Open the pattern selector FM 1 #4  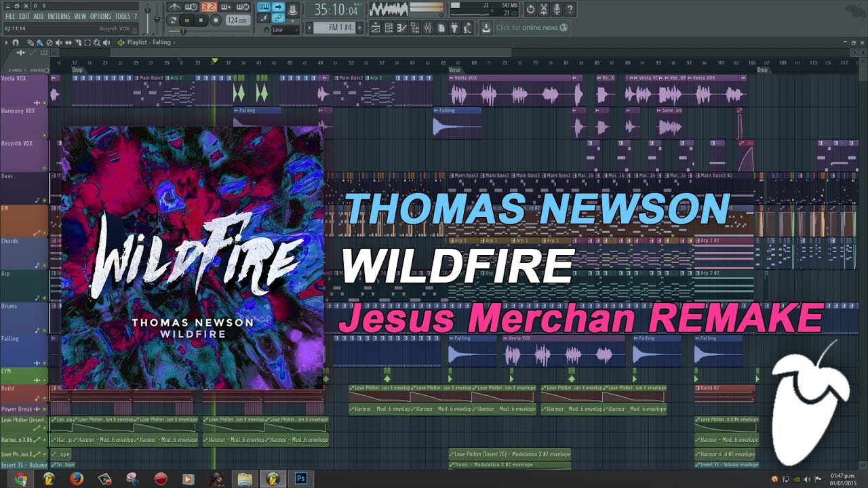[x=334, y=28]
